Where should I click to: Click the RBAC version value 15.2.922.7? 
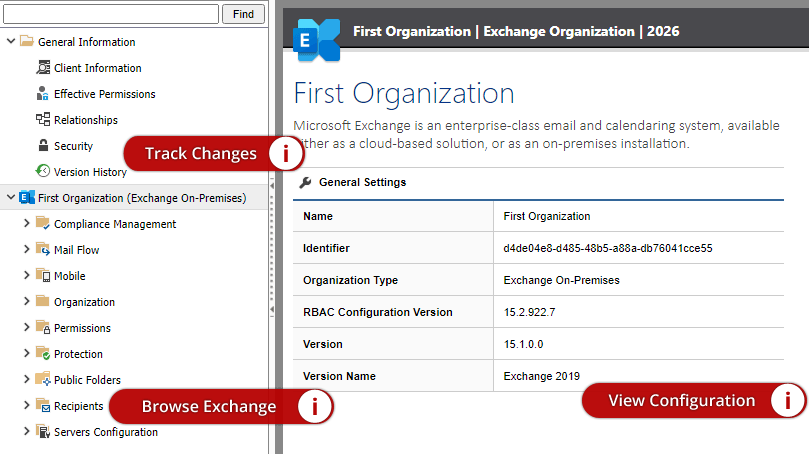point(529,312)
